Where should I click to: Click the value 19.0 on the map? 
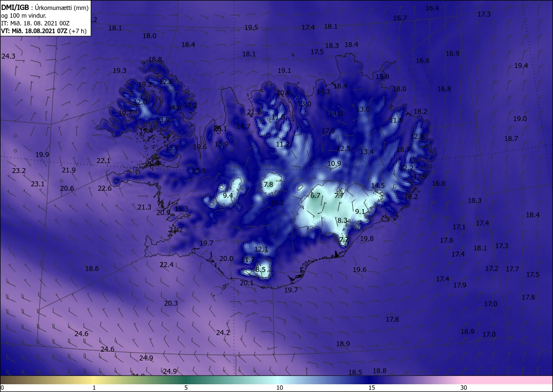pyautogui.click(x=520, y=118)
